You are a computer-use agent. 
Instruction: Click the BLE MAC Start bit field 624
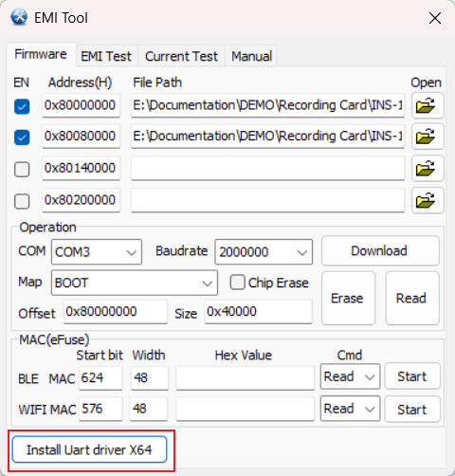100,377
